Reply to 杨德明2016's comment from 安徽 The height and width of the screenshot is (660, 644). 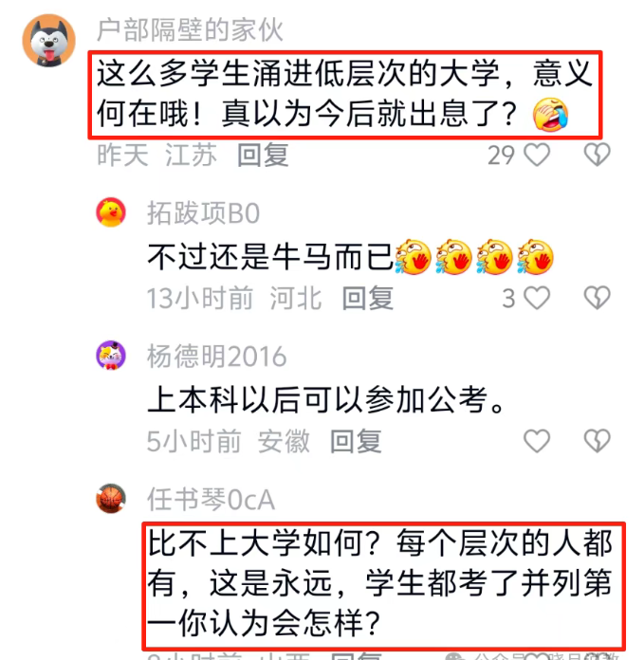click(356, 441)
